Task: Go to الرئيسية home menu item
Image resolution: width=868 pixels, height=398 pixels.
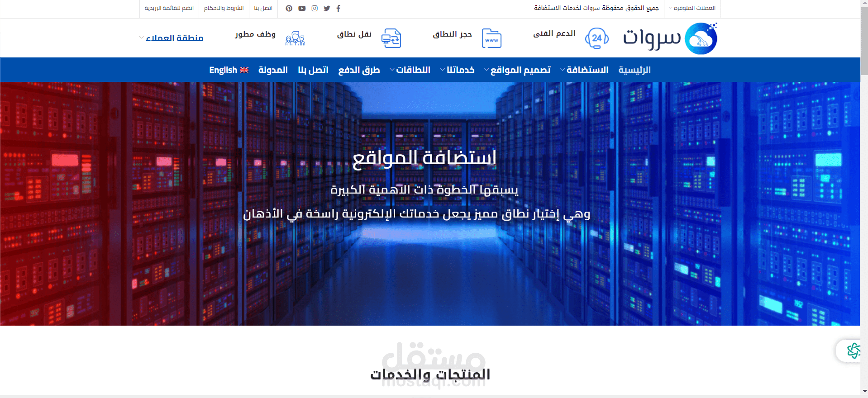Action: point(634,70)
